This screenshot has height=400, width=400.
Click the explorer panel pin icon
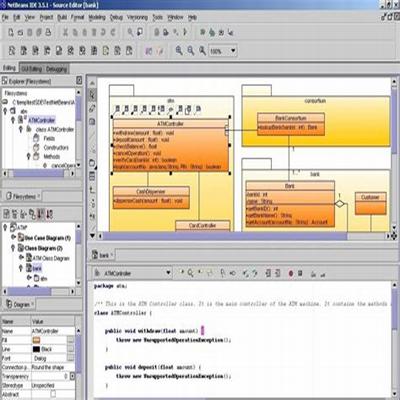pos(79,80)
